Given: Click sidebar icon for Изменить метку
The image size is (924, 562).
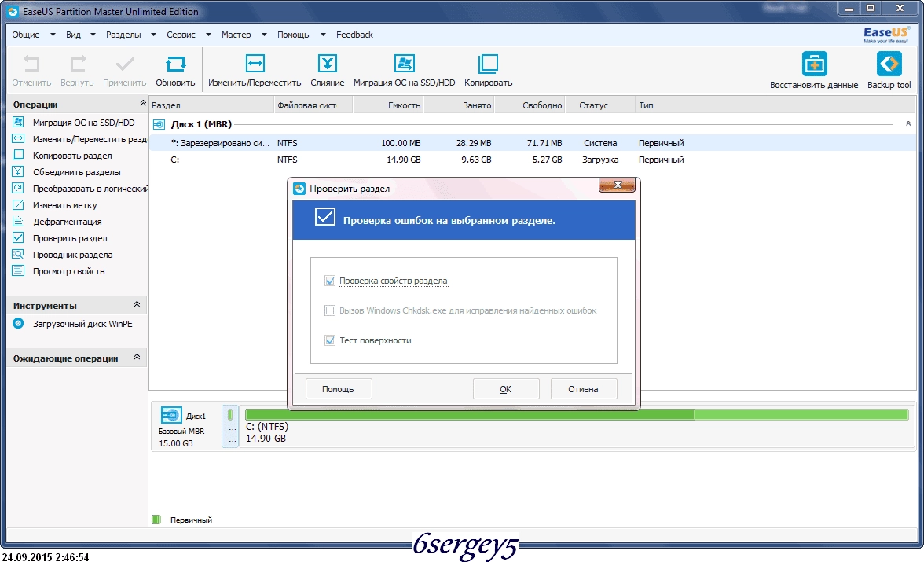Looking at the screenshot, I should [18, 204].
